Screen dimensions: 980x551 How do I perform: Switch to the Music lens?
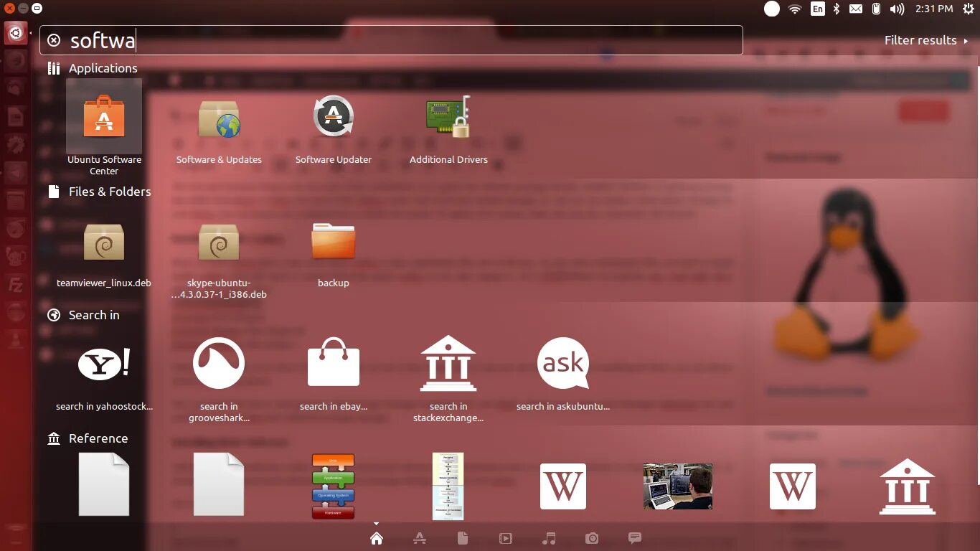(549, 538)
